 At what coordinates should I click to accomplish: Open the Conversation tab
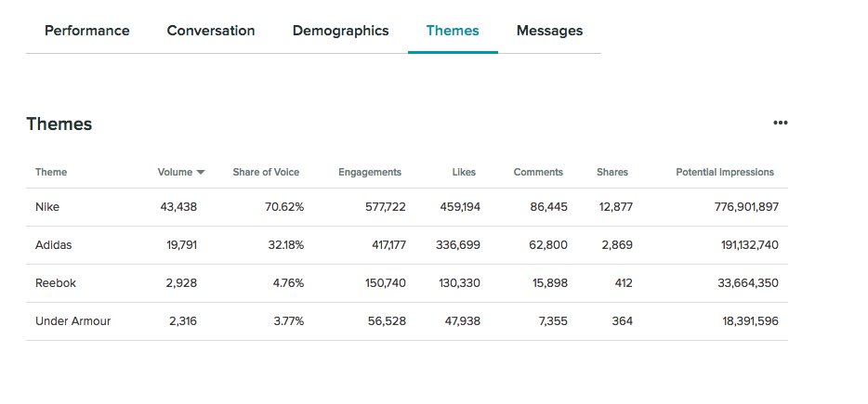click(211, 31)
